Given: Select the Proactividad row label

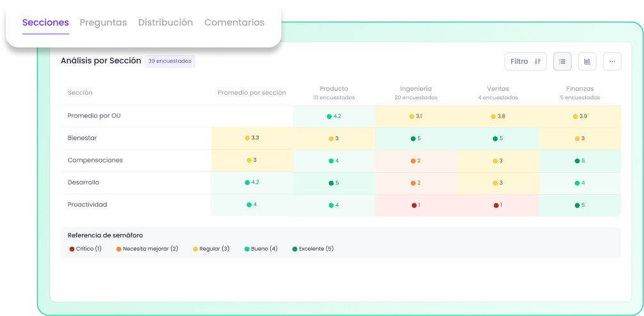Looking at the screenshot, I should pos(88,204).
